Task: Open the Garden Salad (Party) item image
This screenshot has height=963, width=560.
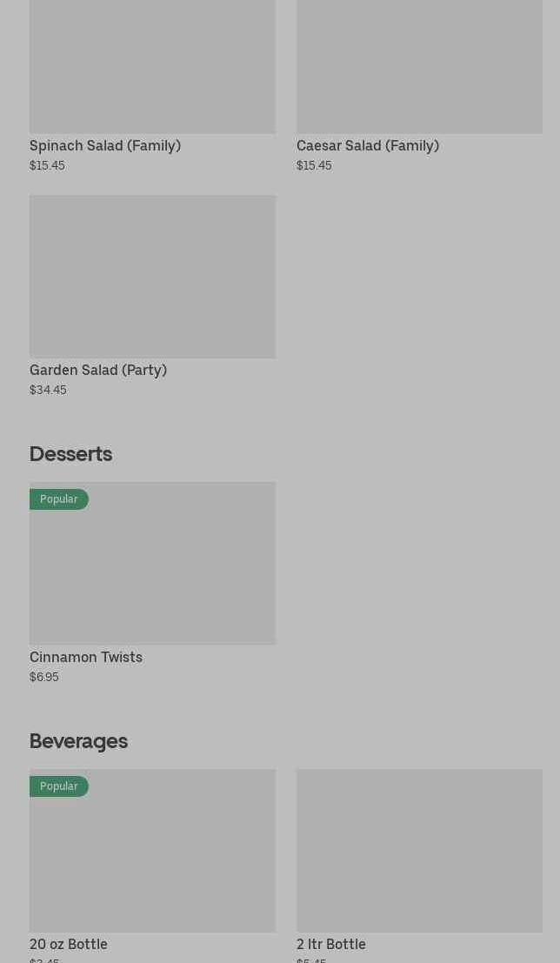Action: 152,277
